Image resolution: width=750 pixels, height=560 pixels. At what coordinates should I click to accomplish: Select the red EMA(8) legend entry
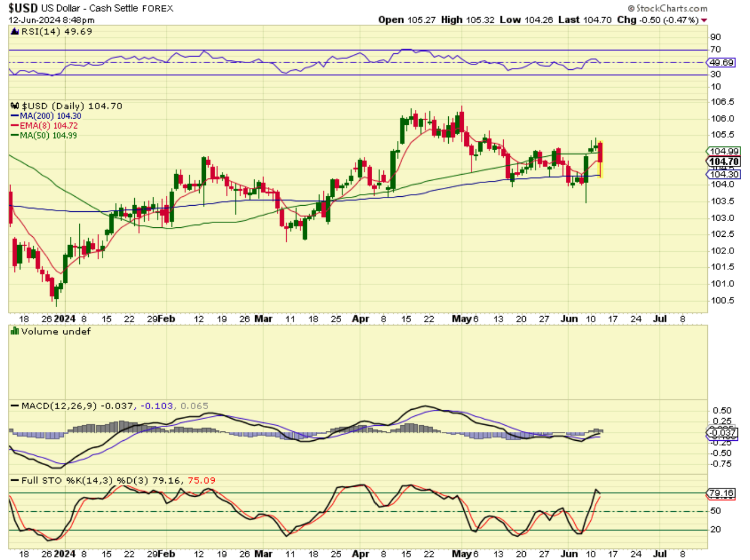pyautogui.click(x=44, y=126)
